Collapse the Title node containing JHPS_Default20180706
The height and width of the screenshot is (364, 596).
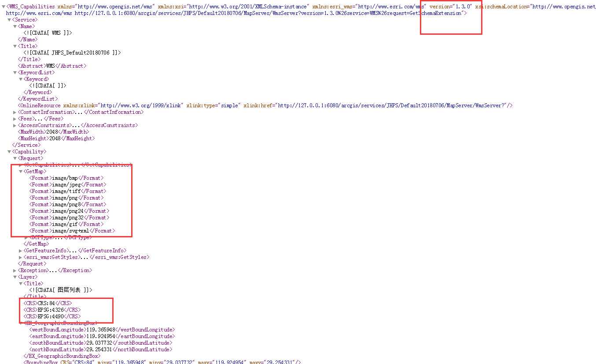click(x=15, y=46)
